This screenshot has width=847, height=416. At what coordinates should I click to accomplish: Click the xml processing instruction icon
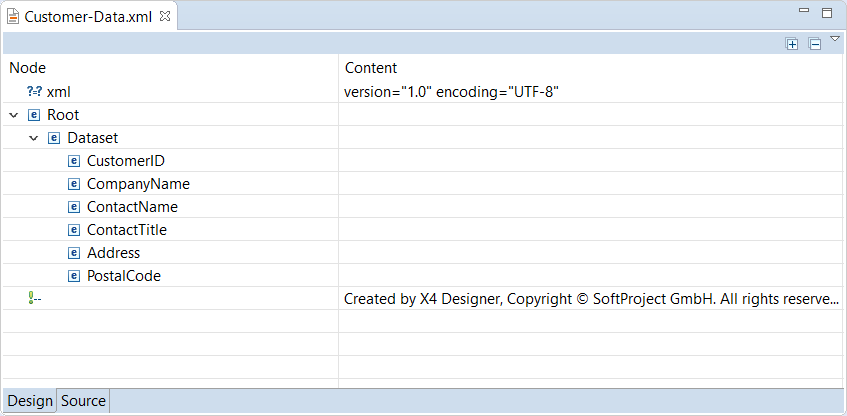tap(34, 92)
